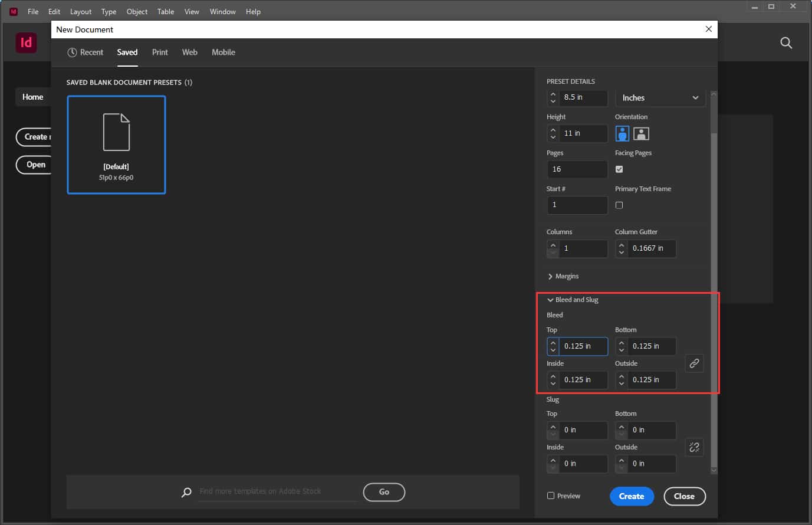Click the Adobe Stock search magnifier icon
Viewport: 812px width, 525px height.
[186, 492]
